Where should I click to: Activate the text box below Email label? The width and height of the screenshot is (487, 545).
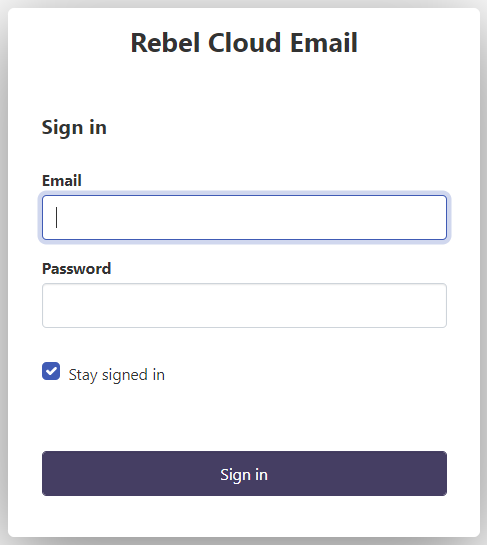[x=244, y=218]
